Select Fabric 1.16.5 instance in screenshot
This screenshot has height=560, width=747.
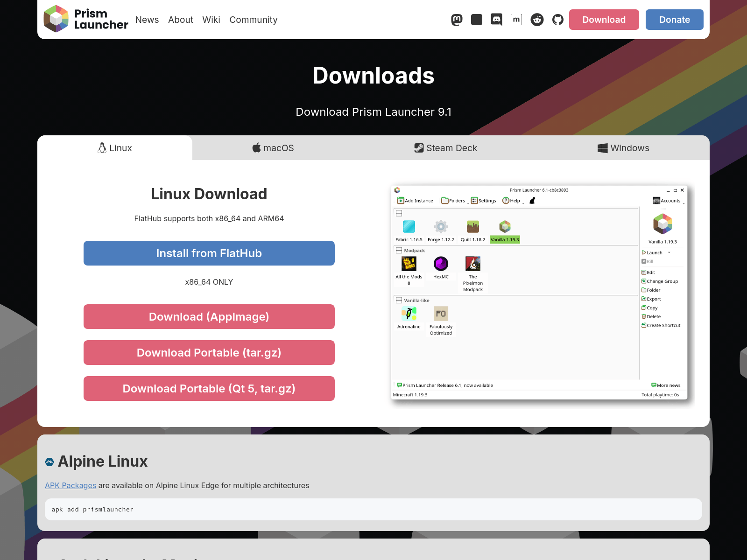409,231
